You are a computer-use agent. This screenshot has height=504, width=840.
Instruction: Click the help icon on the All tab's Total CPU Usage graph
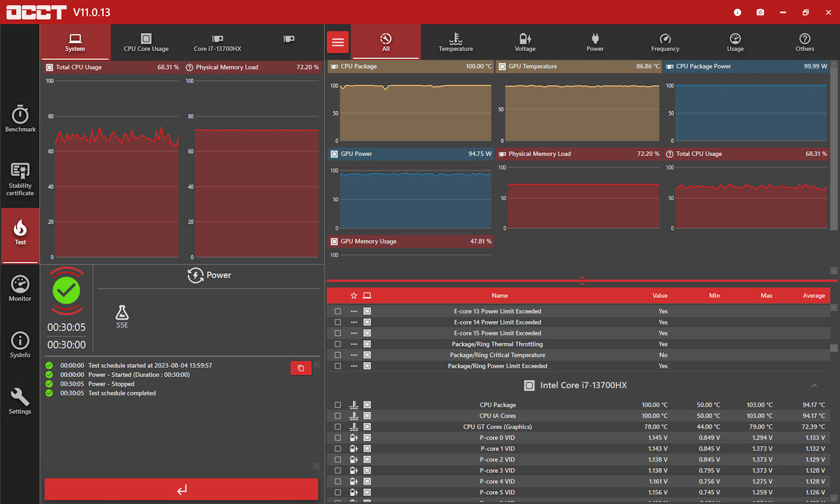coord(670,154)
